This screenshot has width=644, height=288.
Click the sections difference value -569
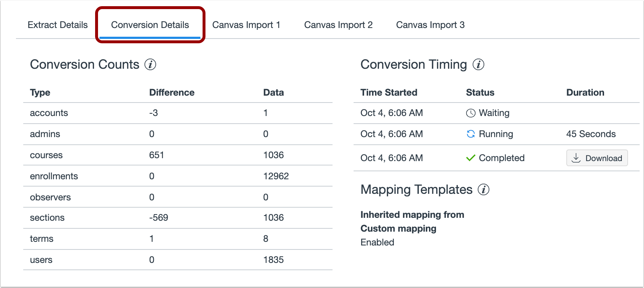click(x=159, y=217)
